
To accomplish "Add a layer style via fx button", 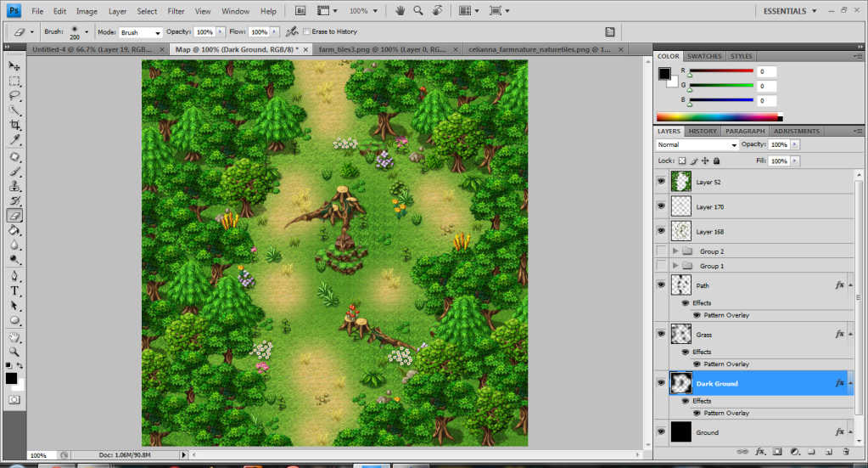I will tap(760, 451).
